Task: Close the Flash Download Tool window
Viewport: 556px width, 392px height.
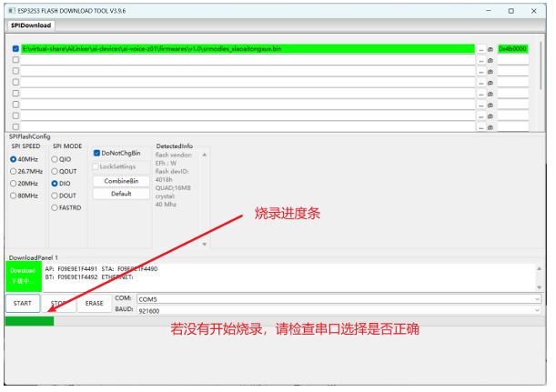Action: [533, 11]
